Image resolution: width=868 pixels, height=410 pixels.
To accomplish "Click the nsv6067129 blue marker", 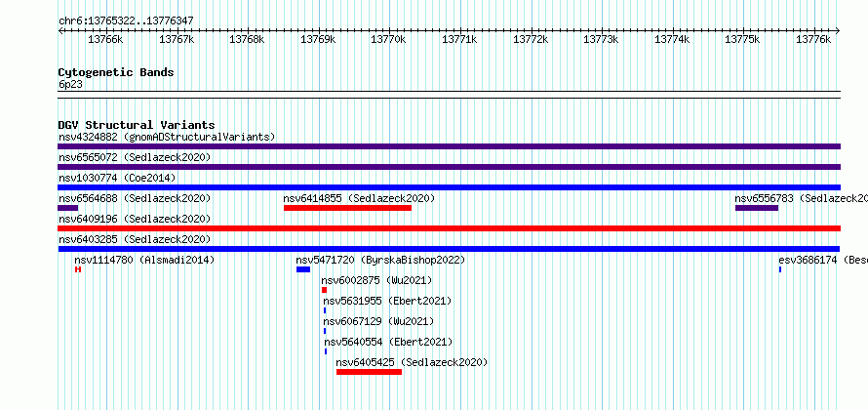I will point(325,331).
